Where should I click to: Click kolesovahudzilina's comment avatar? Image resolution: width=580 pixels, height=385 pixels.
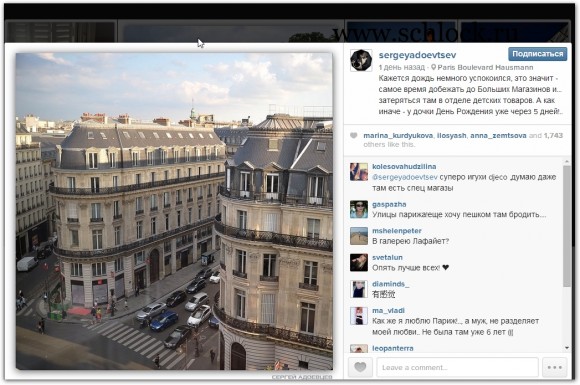click(359, 172)
